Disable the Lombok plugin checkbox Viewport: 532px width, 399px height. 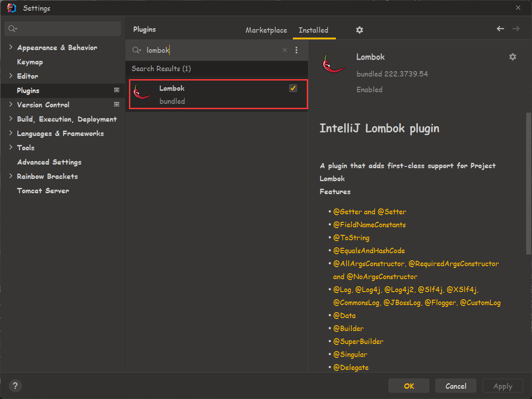[x=293, y=88]
